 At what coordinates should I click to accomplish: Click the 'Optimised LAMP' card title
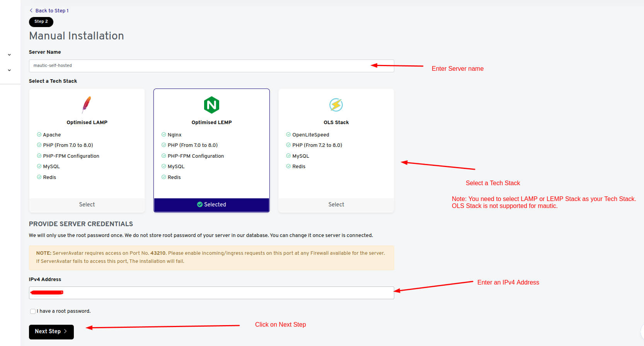(x=87, y=123)
